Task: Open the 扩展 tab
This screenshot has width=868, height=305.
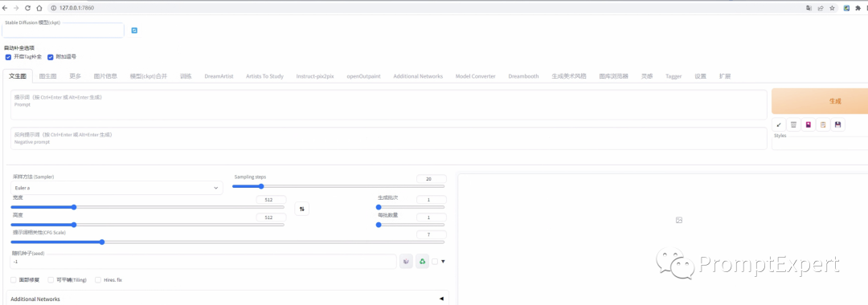Action: (725, 76)
